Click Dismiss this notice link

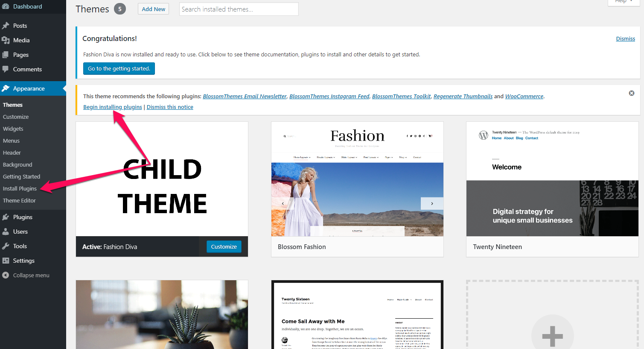coord(170,107)
